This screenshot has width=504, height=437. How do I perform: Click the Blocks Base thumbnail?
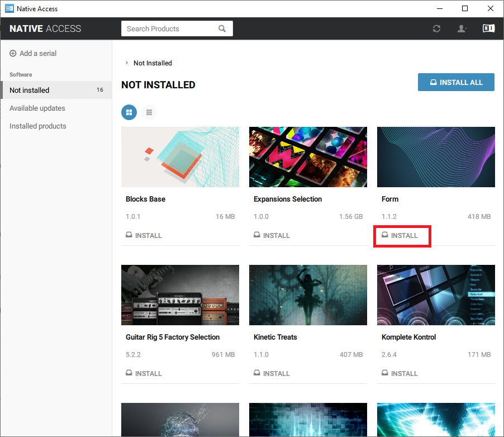(180, 157)
